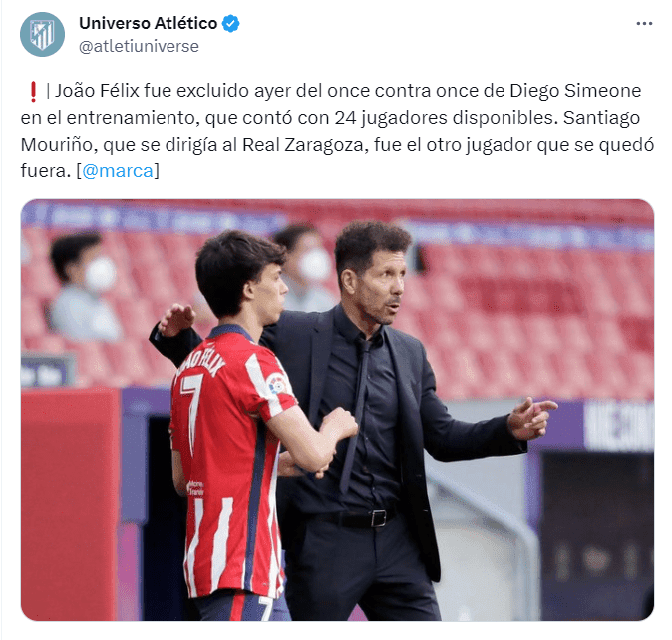This screenshot has width=672, height=640.
Task: Open the @atletiuniverse handle link
Action: pyautogui.click(x=139, y=46)
